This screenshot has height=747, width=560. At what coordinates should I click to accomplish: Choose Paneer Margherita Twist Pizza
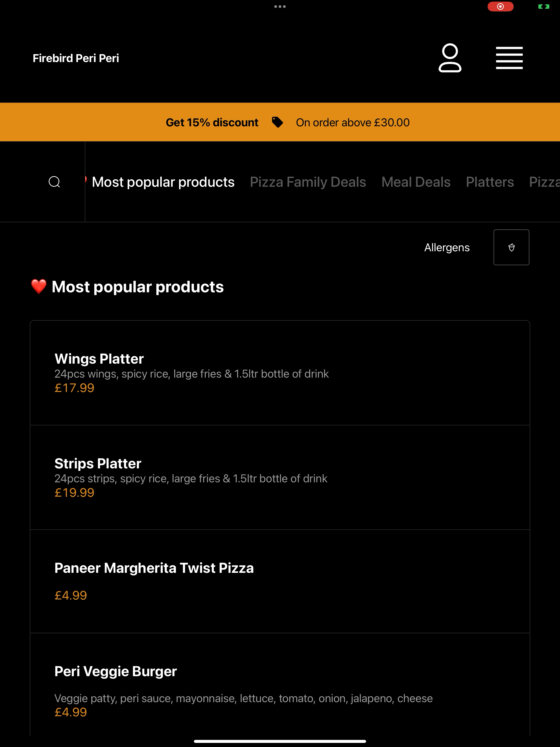(x=280, y=581)
